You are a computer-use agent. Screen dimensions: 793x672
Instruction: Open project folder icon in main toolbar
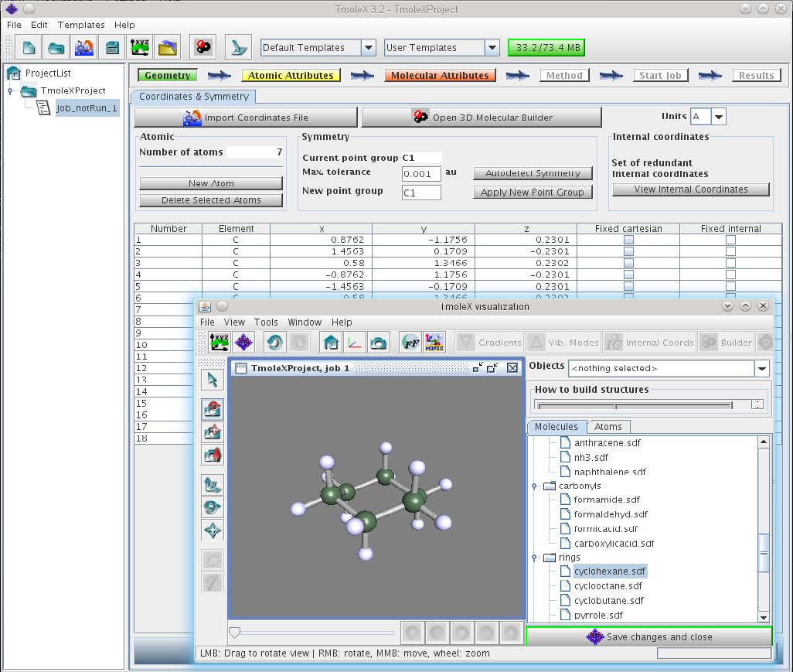click(x=56, y=48)
